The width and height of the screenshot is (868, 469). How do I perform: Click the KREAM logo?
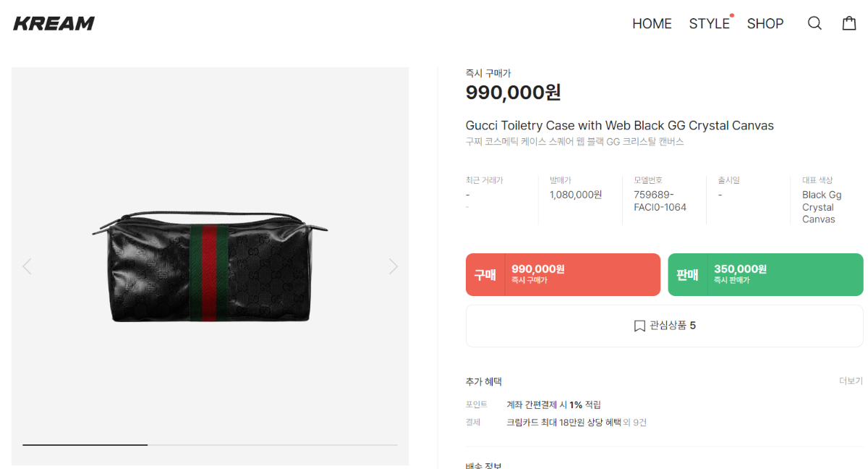[54, 23]
